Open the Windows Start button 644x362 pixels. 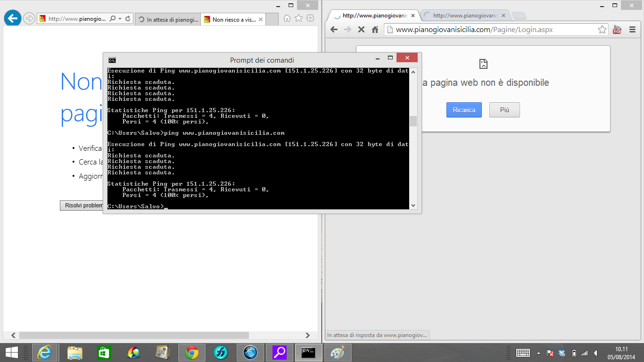pos(12,353)
